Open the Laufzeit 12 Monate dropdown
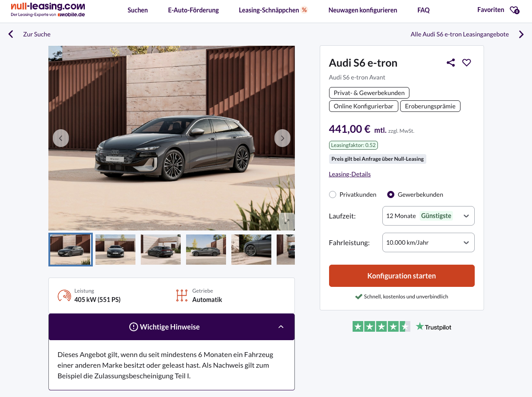This screenshot has width=532, height=397. (x=428, y=216)
